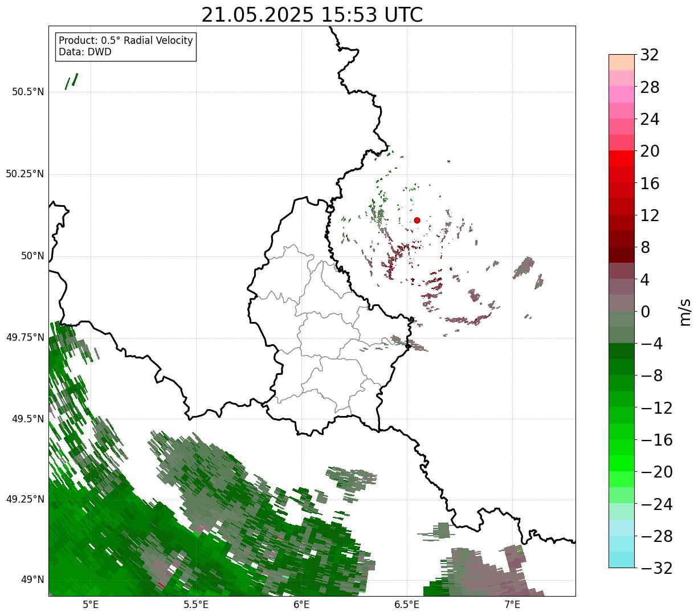
Task: Click the 6.5°E longitude tick label
Action: coord(407,605)
